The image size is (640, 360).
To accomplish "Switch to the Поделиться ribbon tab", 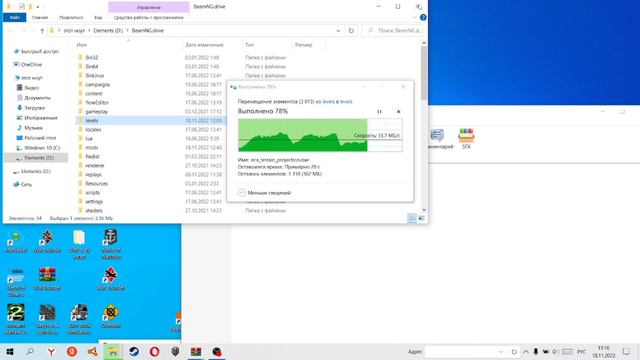I will point(71,18).
